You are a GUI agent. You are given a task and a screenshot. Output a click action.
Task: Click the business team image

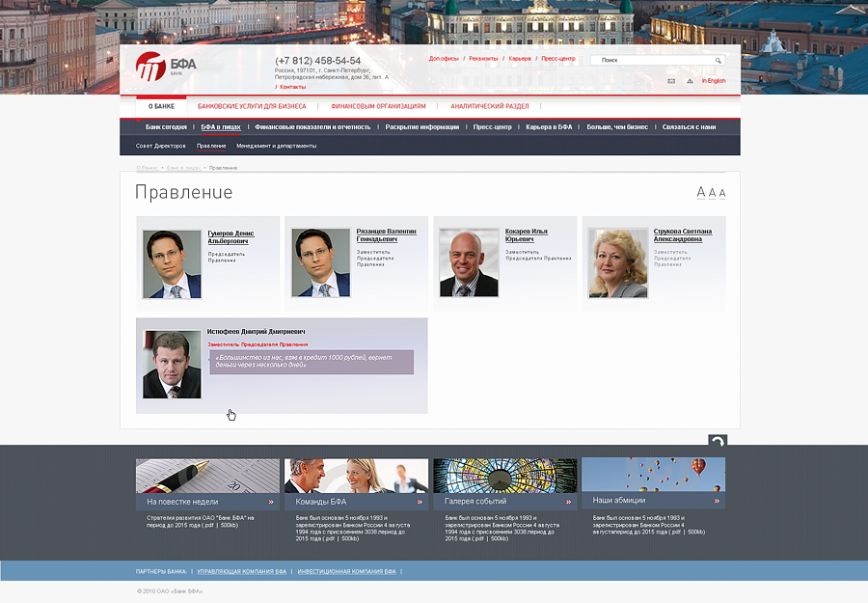pyautogui.click(x=357, y=476)
